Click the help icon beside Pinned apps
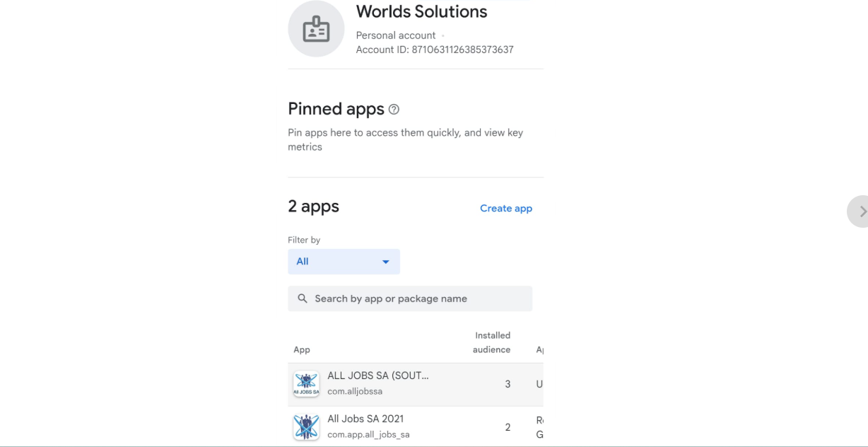This screenshot has width=868, height=447. [394, 110]
